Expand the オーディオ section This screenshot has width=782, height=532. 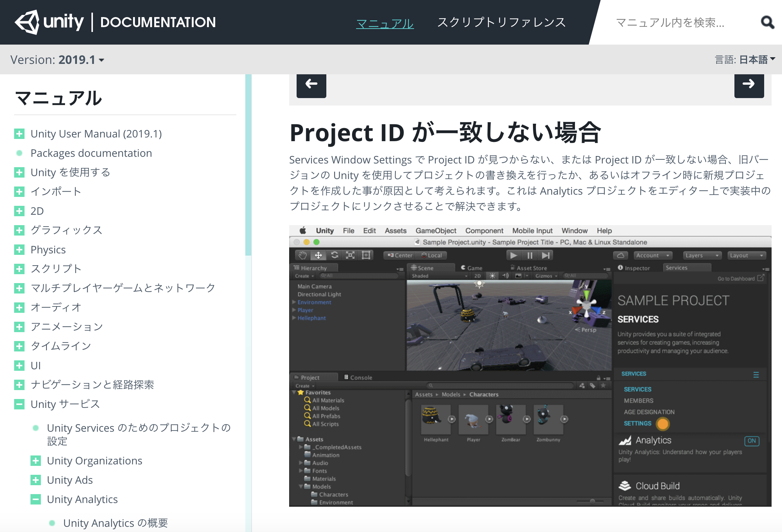tap(19, 308)
